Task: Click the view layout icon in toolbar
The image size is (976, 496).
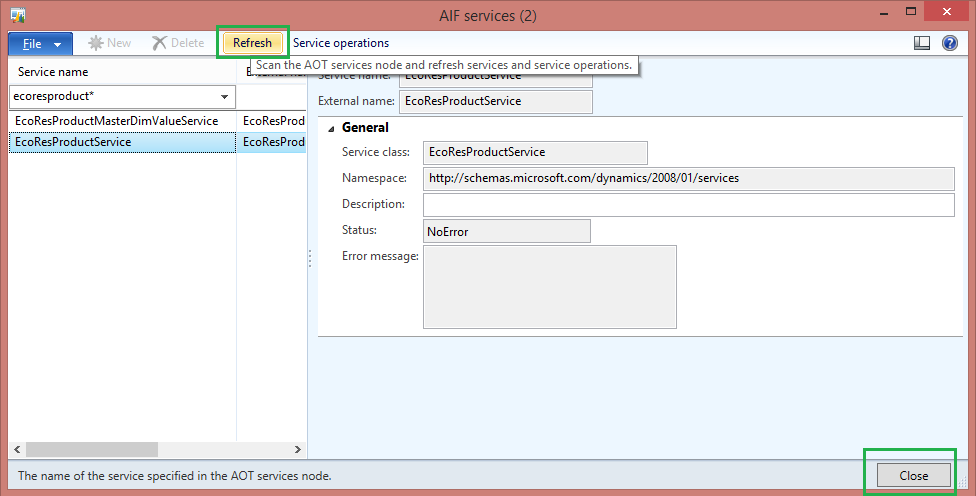Action: [922, 43]
